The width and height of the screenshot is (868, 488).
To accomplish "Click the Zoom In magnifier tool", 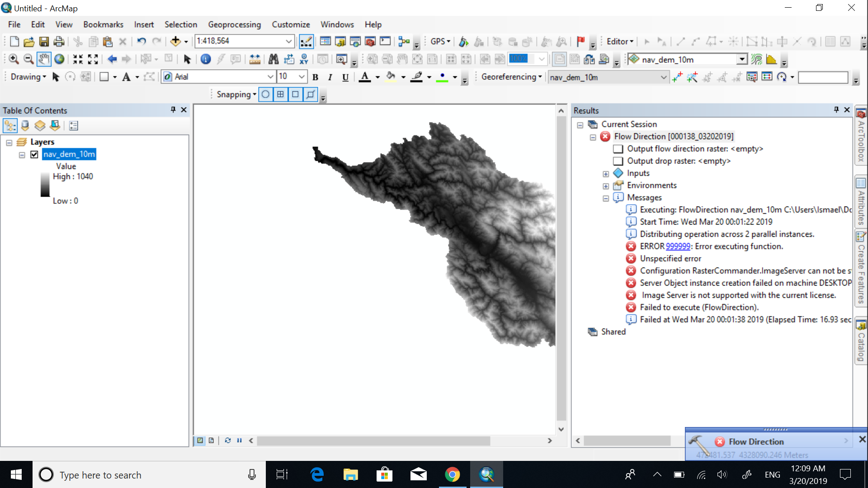I will pos(14,59).
